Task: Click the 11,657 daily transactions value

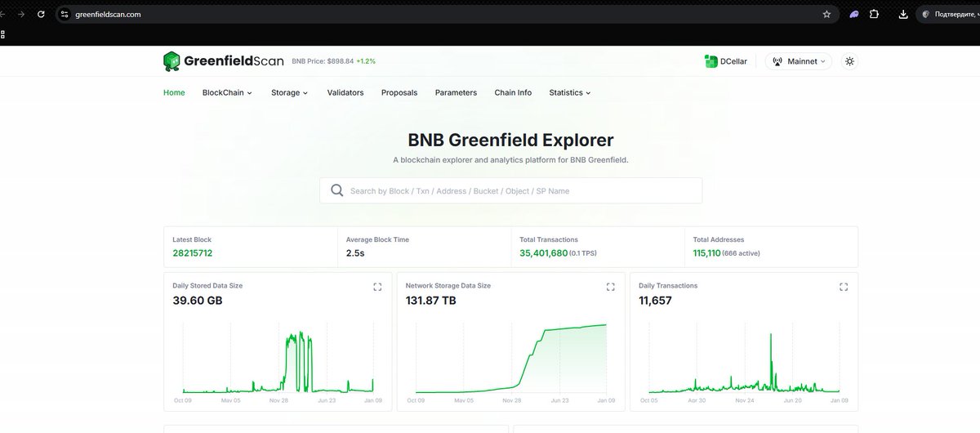Action: point(656,301)
